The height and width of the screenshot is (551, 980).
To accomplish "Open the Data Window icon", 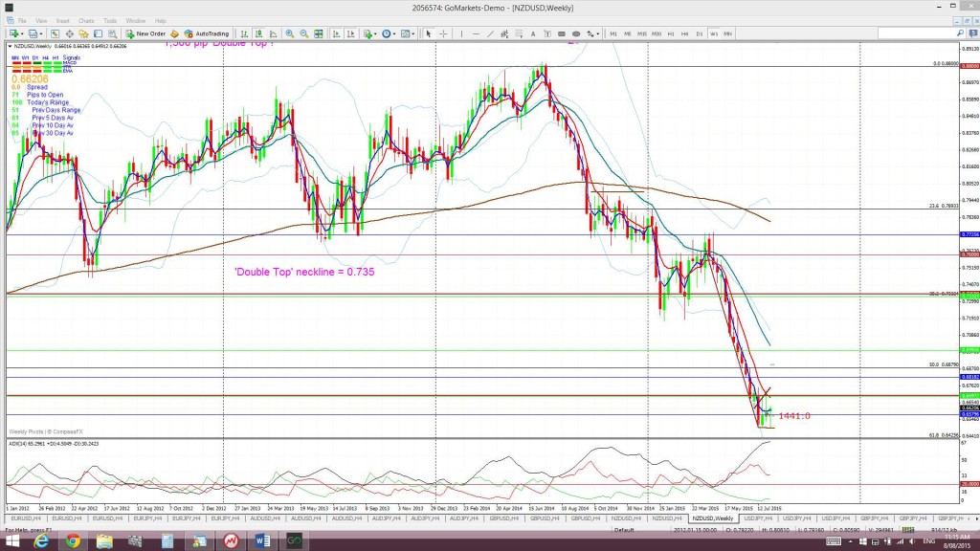I will 69,33.
